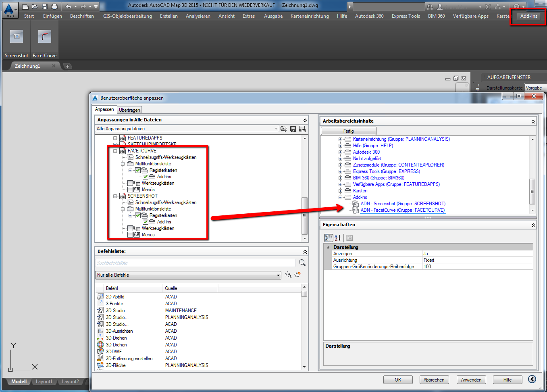The width and height of the screenshot is (547, 392).
Task: Click the Abbrechen button
Action: point(434,380)
